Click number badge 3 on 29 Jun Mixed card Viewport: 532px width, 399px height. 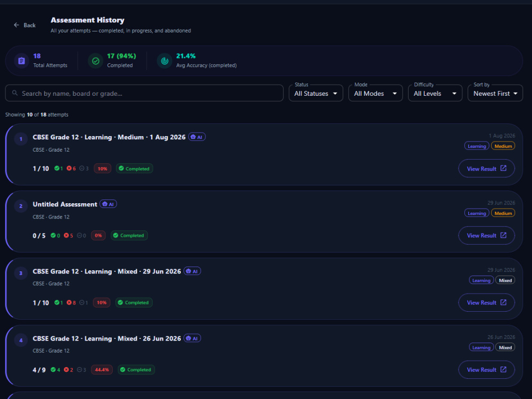click(x=21, y=273)
